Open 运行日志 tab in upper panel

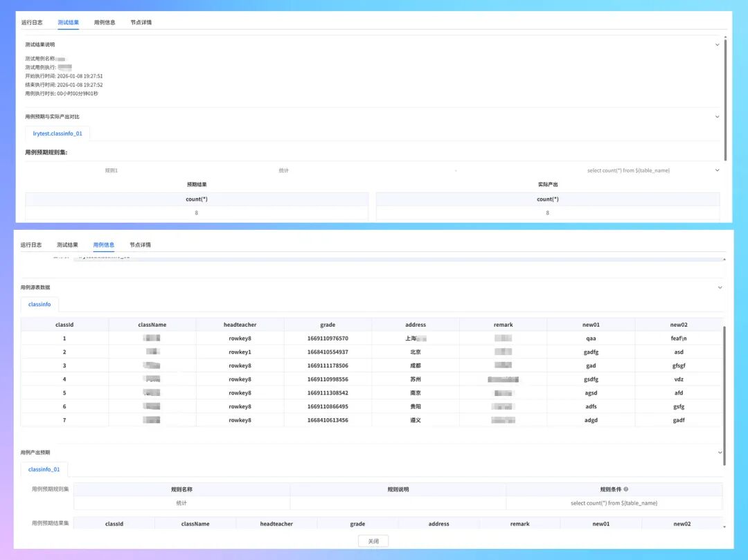tap(32, 22)
